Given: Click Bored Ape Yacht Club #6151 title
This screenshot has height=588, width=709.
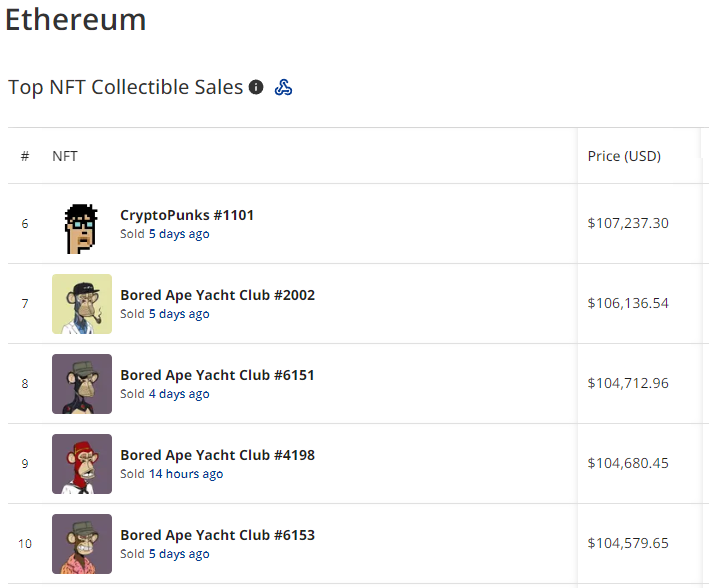Looking at the screenshot, I should (x=217, y=375).
